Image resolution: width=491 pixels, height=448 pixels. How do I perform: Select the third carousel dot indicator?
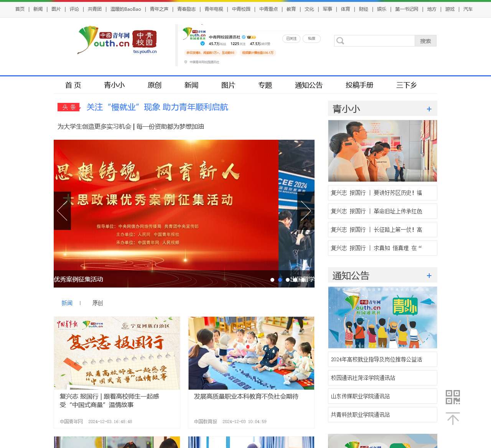pos(288,280)
